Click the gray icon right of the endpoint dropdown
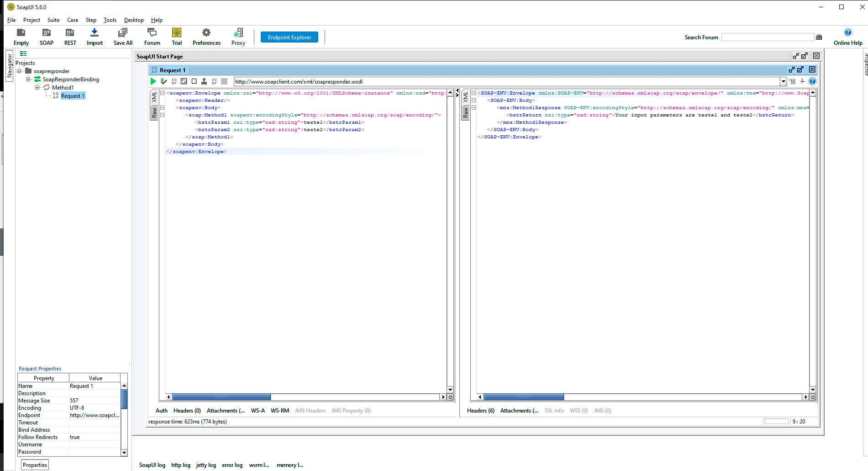868x471 pixels. [793, 81]
